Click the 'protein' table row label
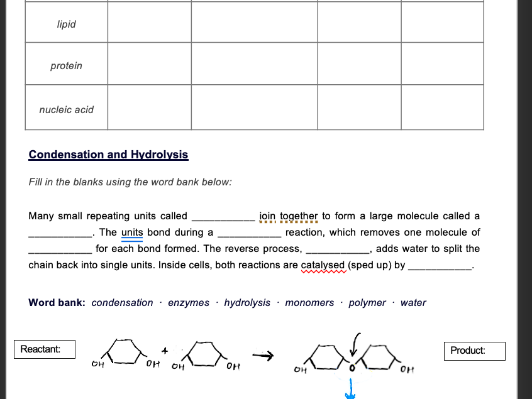532x399 pixels. (x=66, y=65)
